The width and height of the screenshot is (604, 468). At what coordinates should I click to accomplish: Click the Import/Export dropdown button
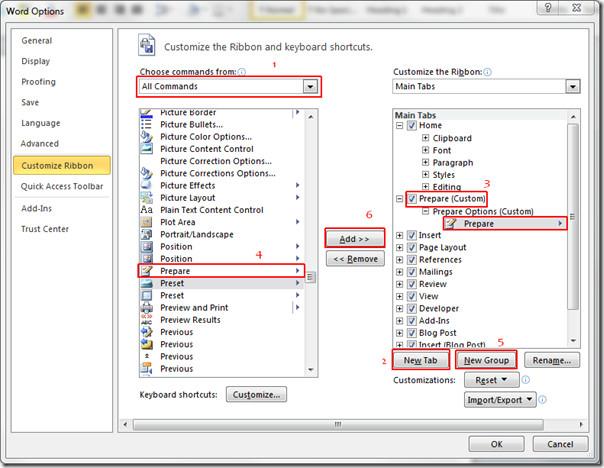coord(500,400)
